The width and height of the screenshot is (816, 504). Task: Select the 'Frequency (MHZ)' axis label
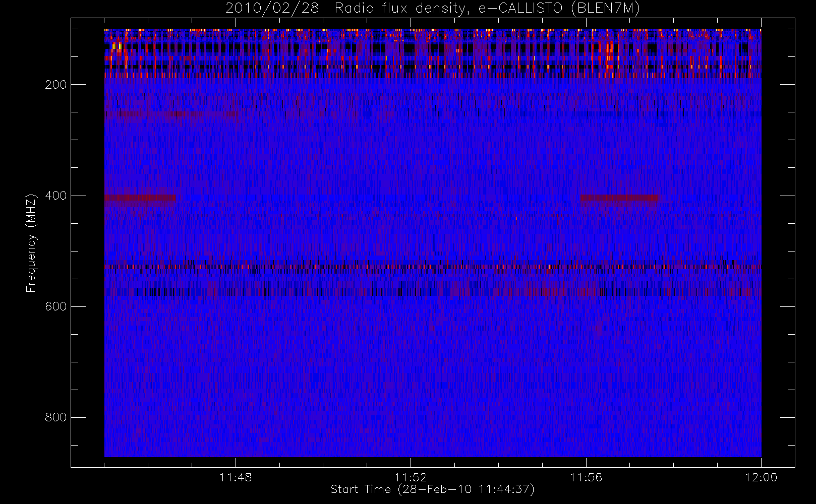pos(31,243)
